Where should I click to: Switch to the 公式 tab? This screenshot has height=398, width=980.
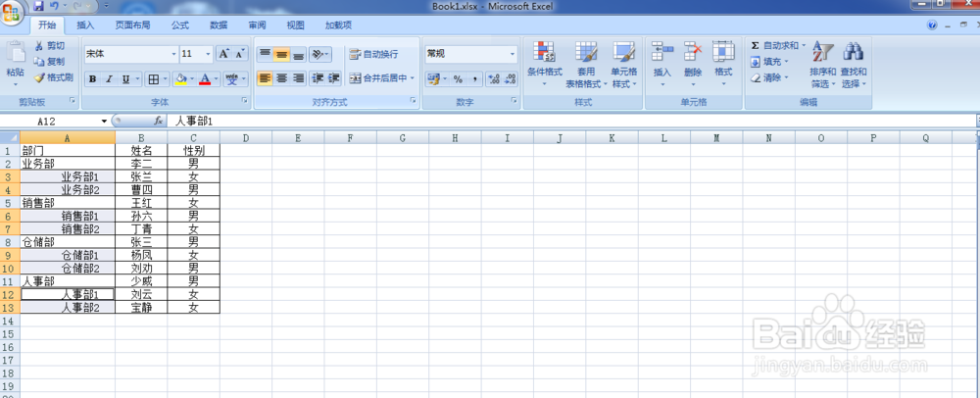coord(180,25)
